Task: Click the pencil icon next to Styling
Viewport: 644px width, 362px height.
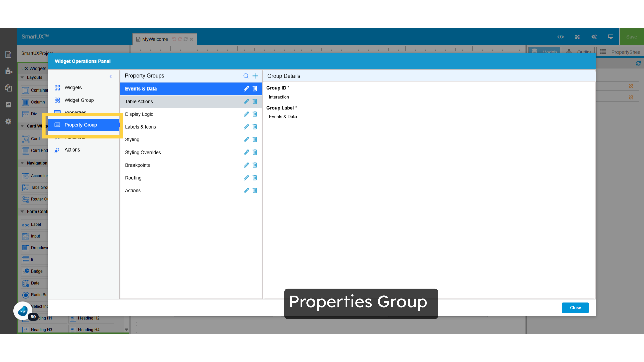Action: (246, 139)
